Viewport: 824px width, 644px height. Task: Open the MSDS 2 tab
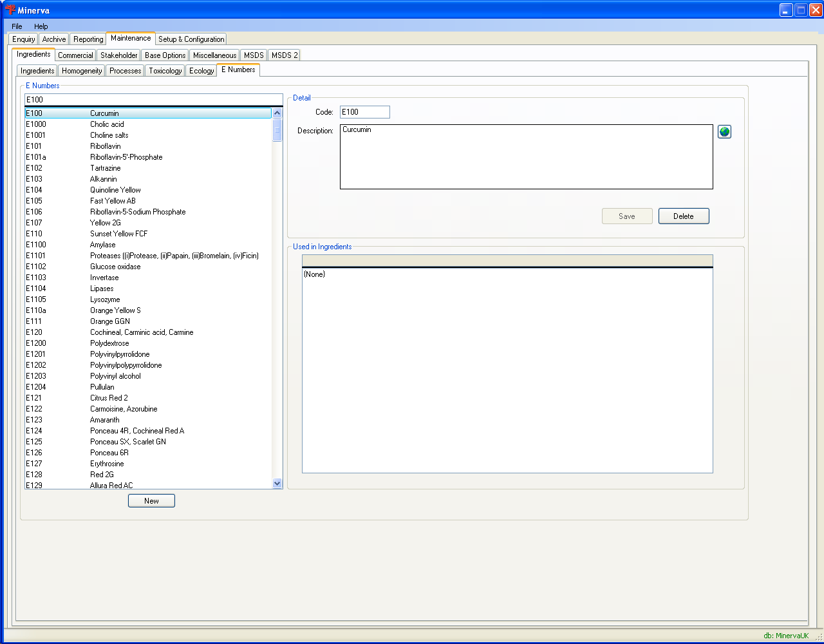(x=284, y=55)
